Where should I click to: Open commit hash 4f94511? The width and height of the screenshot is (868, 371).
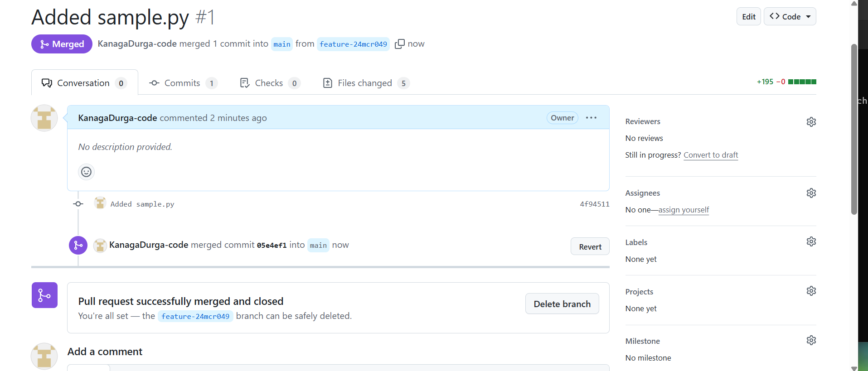coord(595,204)
